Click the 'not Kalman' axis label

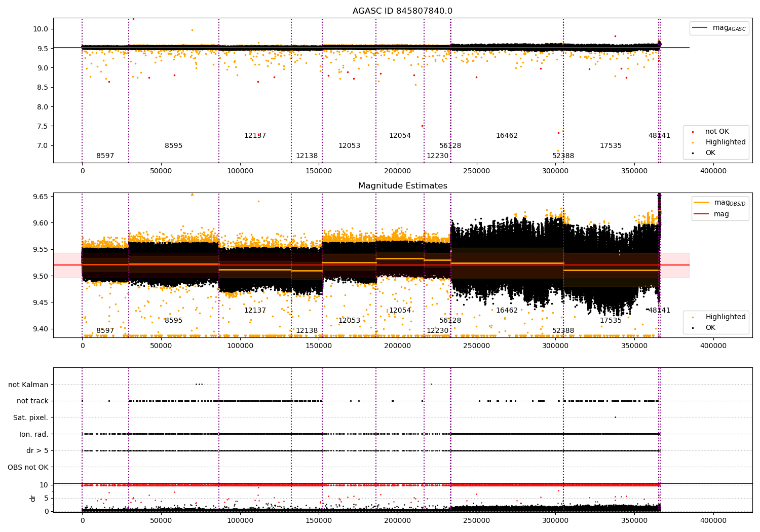tap(28, 385)
